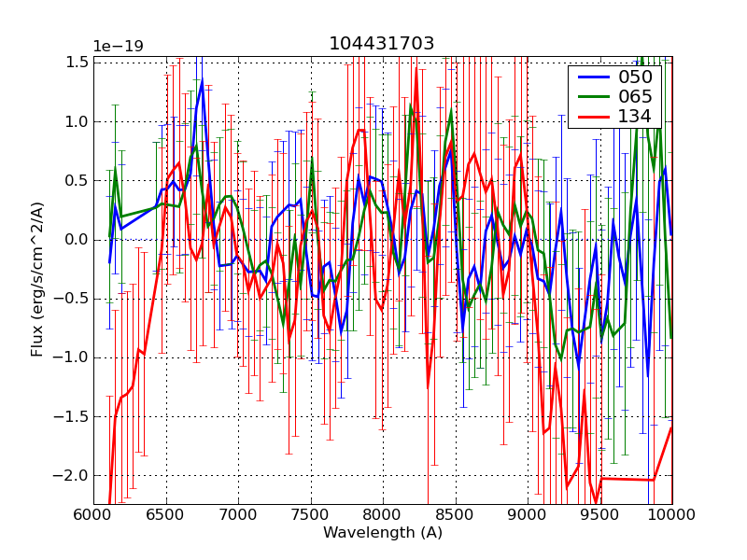Image resolution: width=747 pixels, height=560 pixels.
Task: Click the blue line swatch in legend
Action: (592, 77)
